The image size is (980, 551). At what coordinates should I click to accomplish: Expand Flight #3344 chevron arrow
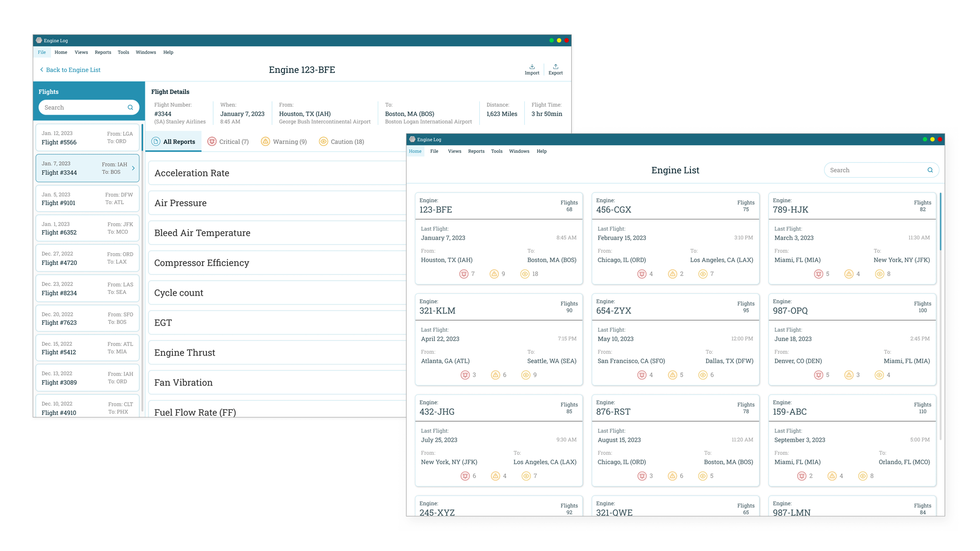coord(133,168)
